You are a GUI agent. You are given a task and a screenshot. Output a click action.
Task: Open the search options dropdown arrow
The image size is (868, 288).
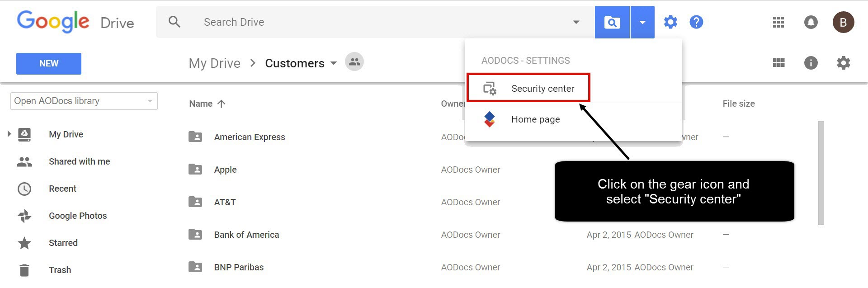tap(576, 22)
